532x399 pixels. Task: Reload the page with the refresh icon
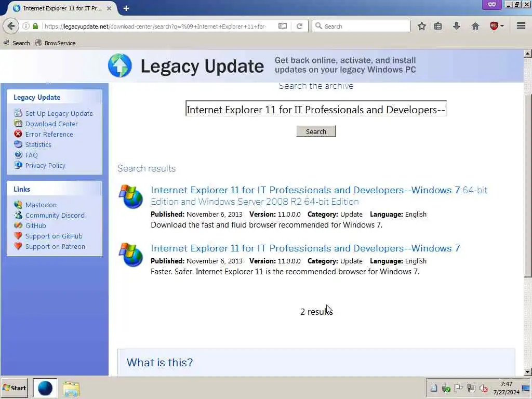pyautogui.click(x=299, y=26)
